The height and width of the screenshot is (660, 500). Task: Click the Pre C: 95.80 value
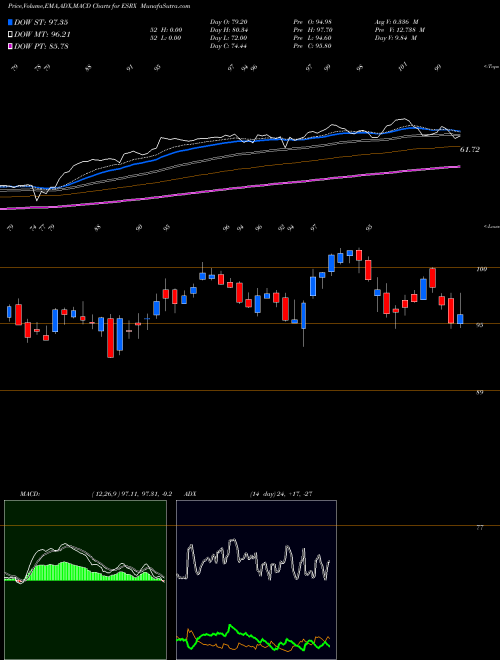pyautogui.click(x=314, y=46)
